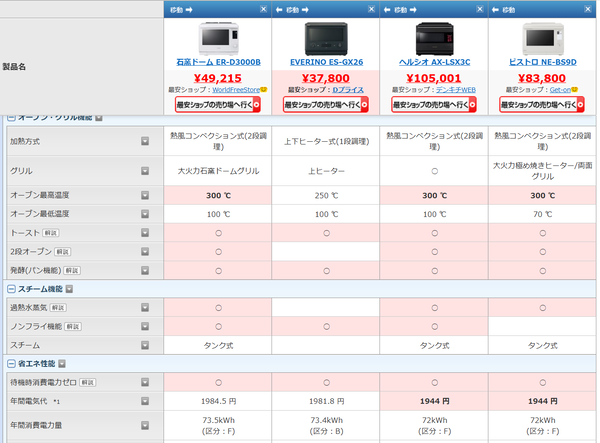Viewport: 600px width, 443px height.
Task: Click the ¥105,001 price
Action: [434, 78]
